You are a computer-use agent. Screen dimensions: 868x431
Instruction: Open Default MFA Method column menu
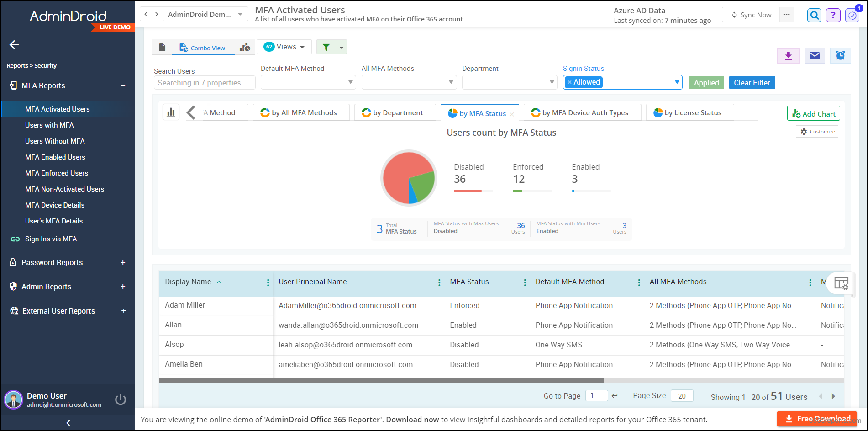tap(639, 283)
